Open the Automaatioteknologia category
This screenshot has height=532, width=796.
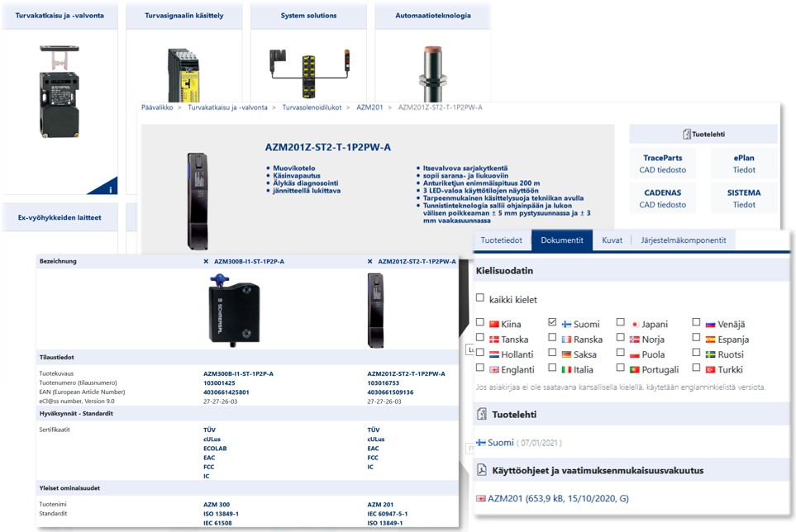coord(433,16)
